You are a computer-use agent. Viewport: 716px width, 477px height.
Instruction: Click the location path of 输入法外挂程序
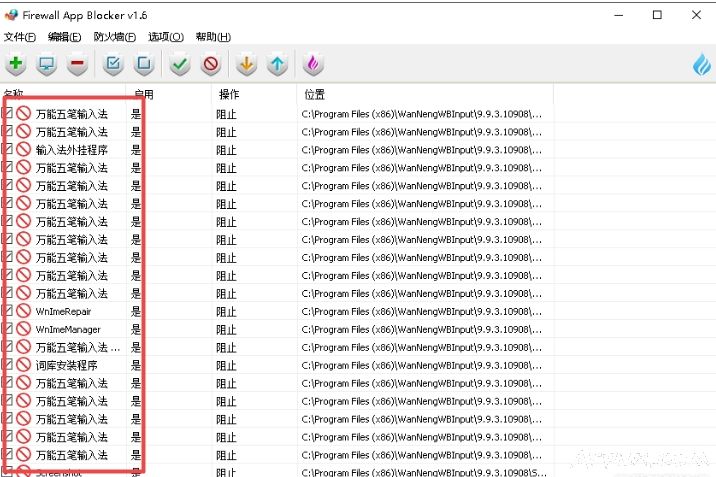click(x=421, y=150)
